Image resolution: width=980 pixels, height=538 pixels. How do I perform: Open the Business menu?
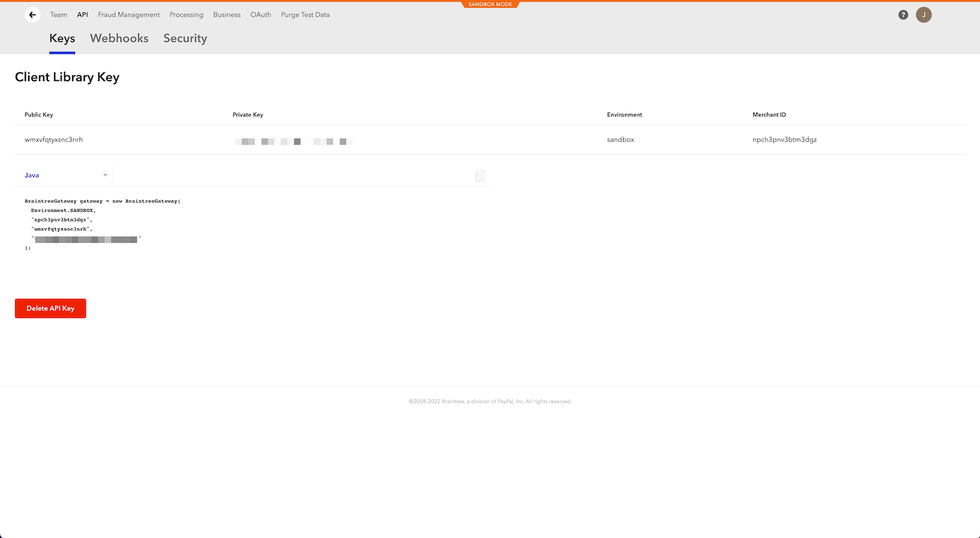tap(227, 14)
